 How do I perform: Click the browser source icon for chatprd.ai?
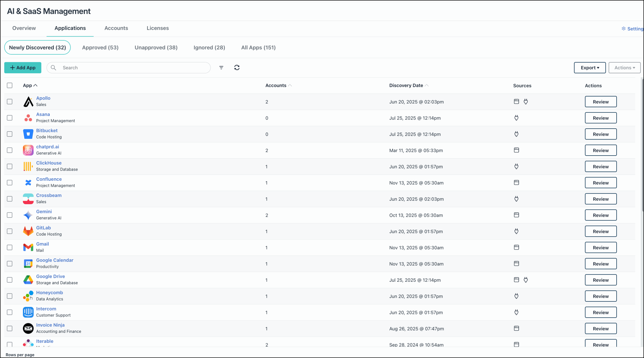tap(516, 150)
